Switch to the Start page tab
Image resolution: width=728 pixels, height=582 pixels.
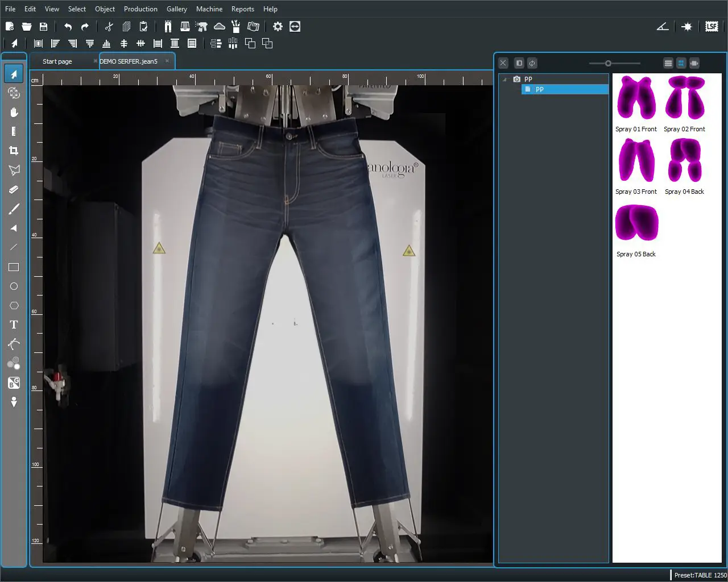click(57, 61)
